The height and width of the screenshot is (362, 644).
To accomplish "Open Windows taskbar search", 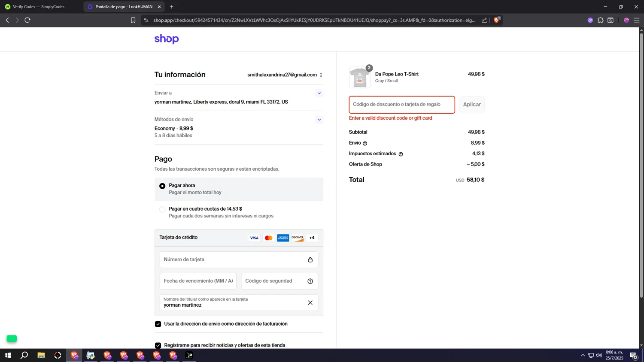I will 24,356.
